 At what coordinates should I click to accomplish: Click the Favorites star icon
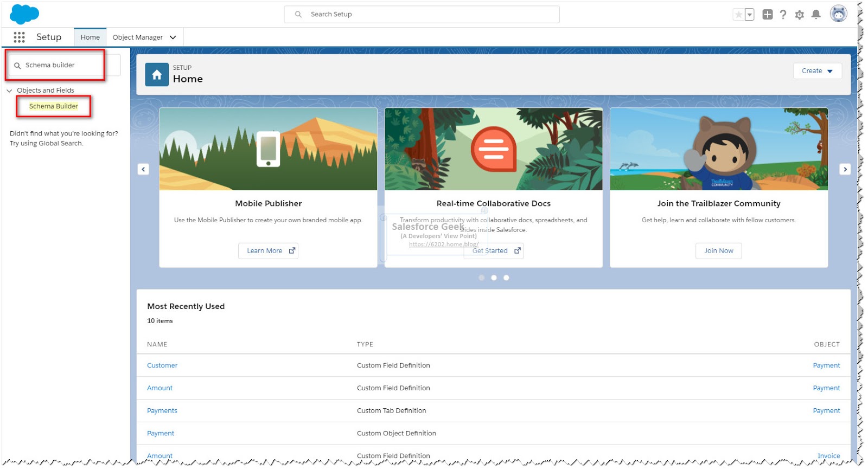click(x=738, y=15)
